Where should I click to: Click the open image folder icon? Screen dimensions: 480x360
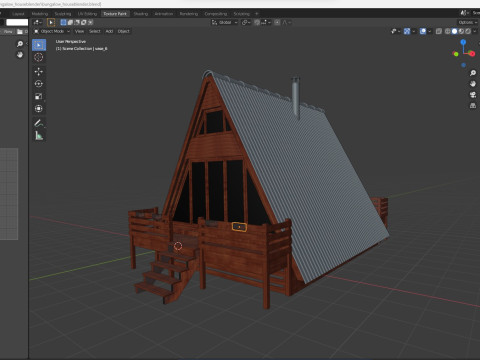pos(20,31)
